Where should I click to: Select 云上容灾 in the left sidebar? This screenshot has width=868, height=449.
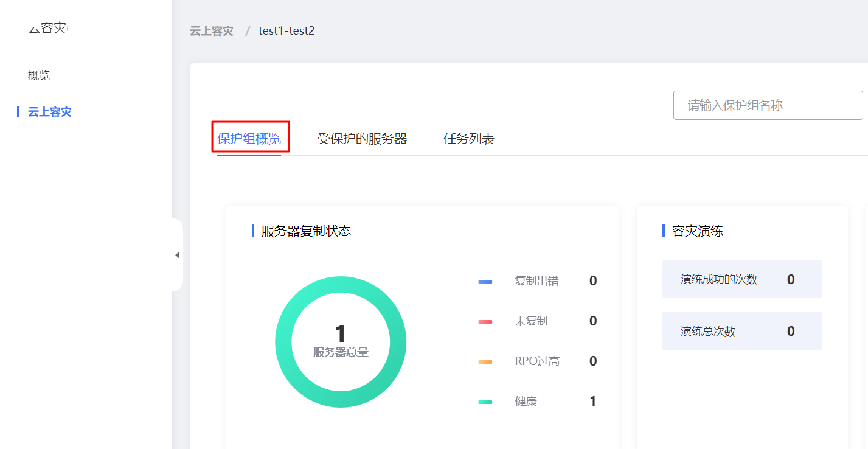click(x=50, y=112)
